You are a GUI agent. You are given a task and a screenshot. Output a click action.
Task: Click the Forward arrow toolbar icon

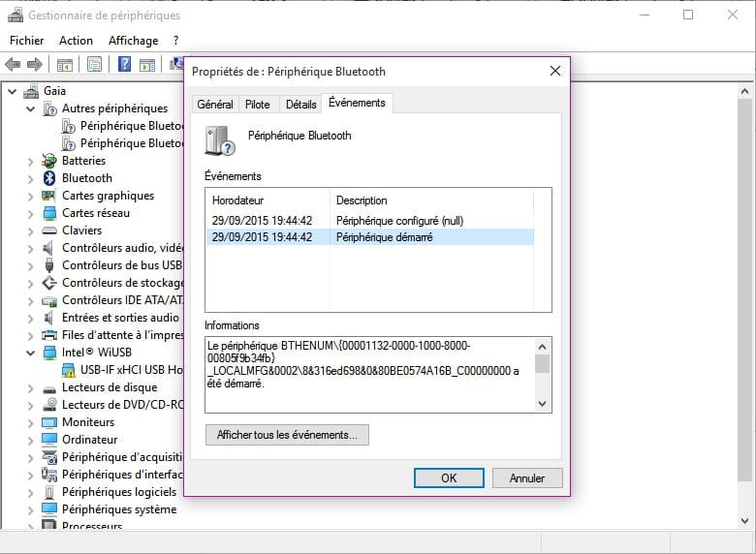[x=34, y=64]
